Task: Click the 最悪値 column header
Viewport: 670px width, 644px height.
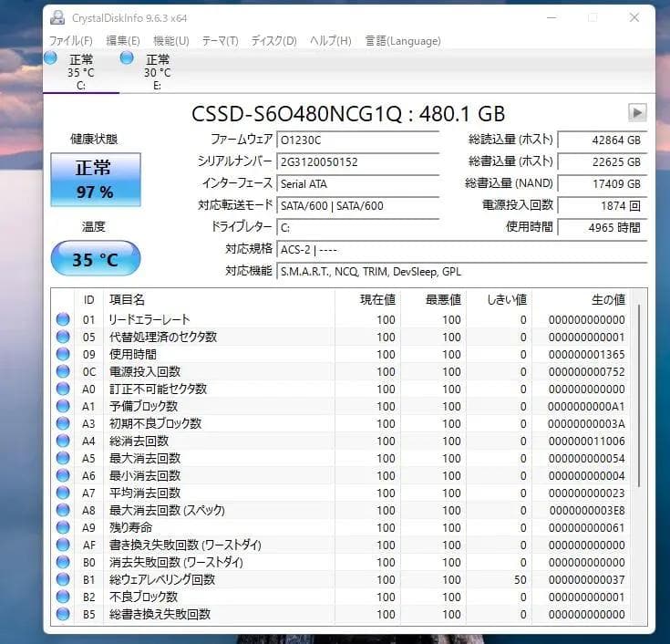Action: pyautogui.click(x=433, y=299)
